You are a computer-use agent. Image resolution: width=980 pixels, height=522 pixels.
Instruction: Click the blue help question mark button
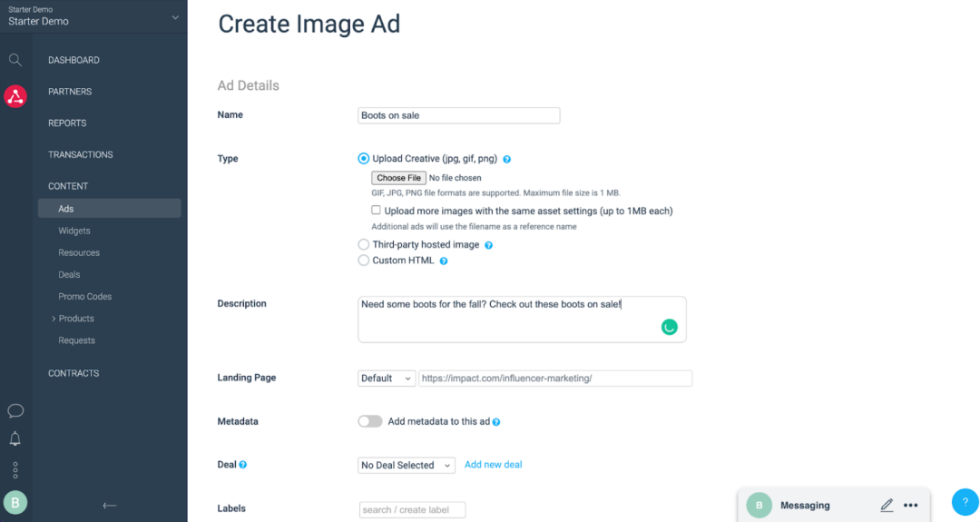tap(965, 502)
